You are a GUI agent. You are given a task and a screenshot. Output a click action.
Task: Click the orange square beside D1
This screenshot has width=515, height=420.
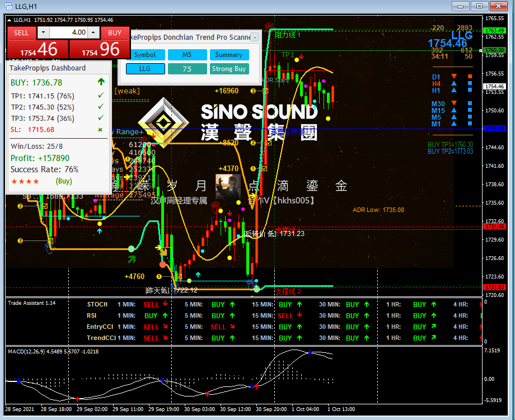coord(470,77)
